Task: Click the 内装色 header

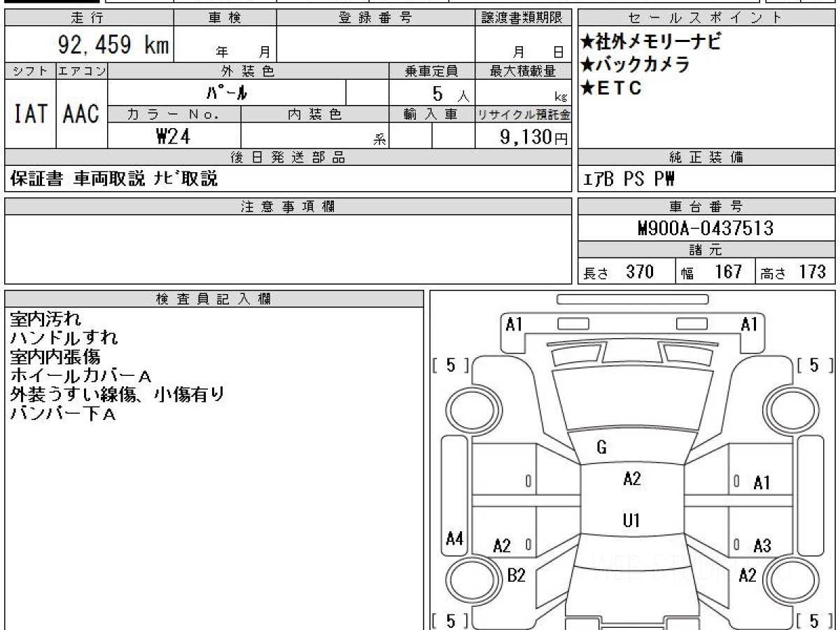Action: 315,115
